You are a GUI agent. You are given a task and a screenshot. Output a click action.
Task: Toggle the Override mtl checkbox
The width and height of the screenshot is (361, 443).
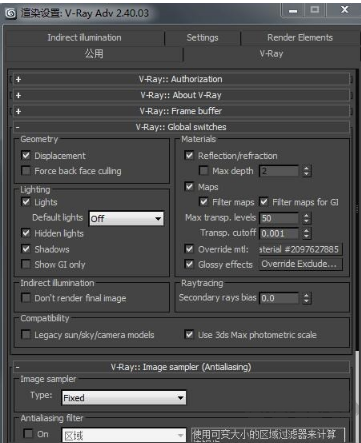click(x=189, y=249)
